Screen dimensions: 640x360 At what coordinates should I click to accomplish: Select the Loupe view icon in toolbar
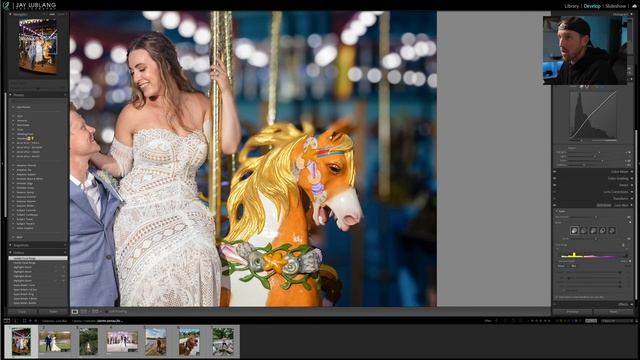pyautogui.click(x=75, y=311)
